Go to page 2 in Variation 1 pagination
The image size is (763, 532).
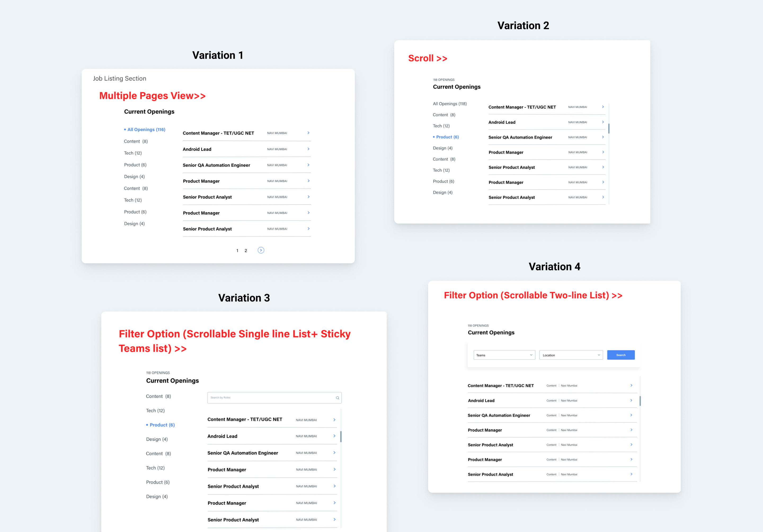(x=246, y=251)
